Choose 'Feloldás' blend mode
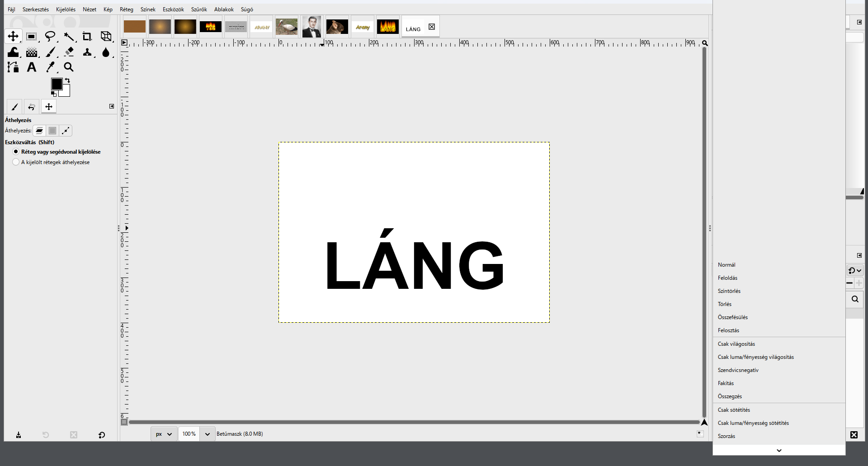Viewport: 868px width, 466px height. pyautogui.click(x=779, y=278)
